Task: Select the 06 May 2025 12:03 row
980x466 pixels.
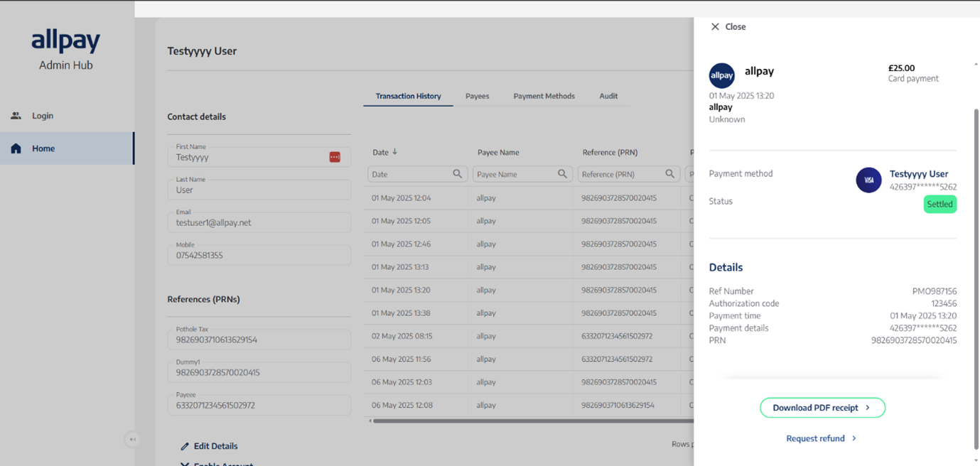Action: pos(529,381)
